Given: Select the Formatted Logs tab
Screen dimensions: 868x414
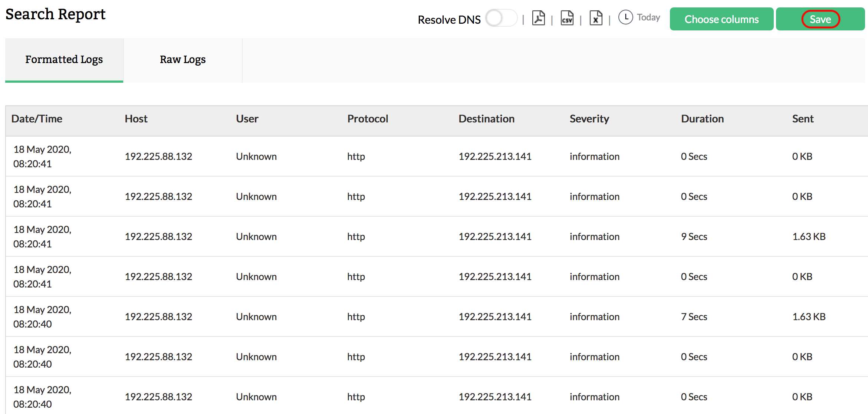Looking at the screenshot, I should (64, 59).
